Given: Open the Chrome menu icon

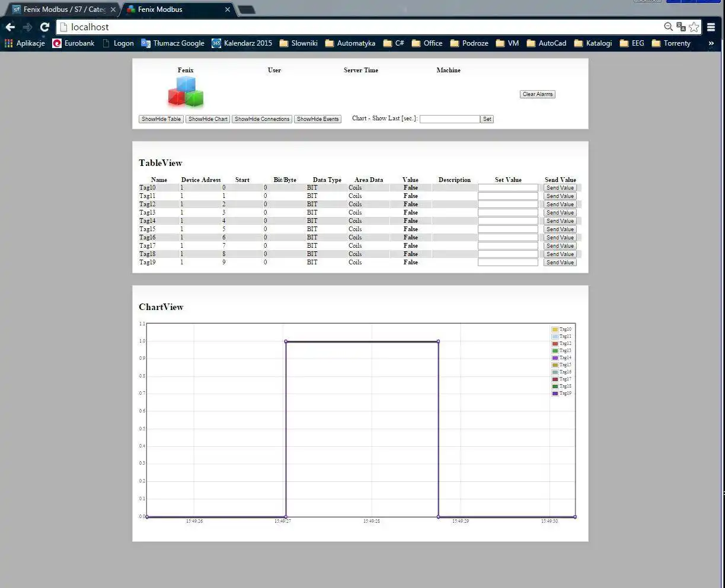Looking at the screenshot, I should point(711,27).
